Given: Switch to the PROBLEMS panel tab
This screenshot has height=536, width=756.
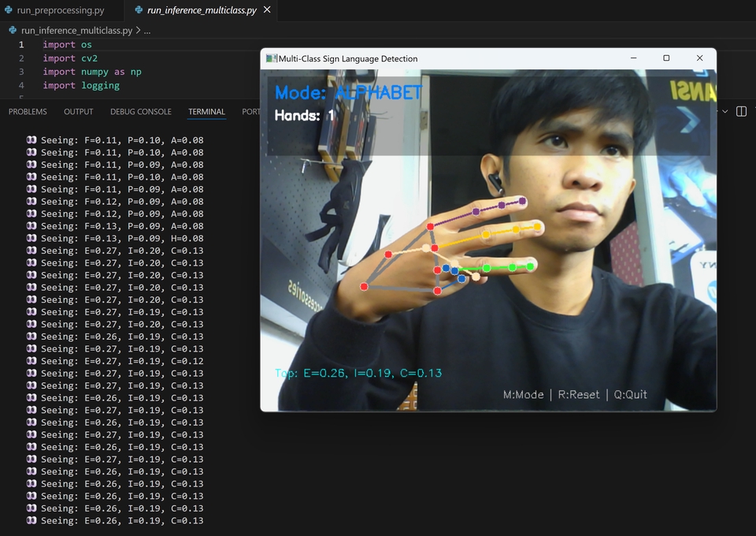Looking at the screenshot, I should (28, 111).
